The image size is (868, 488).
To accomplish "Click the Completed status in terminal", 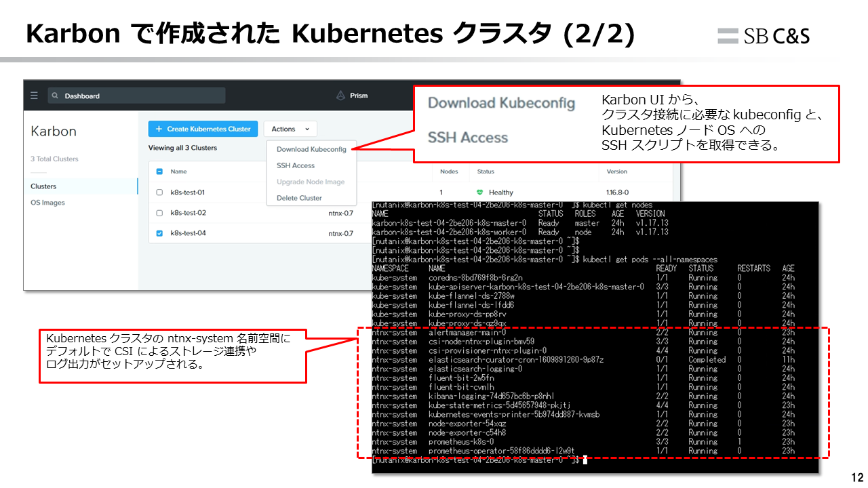I will point(707,360).
